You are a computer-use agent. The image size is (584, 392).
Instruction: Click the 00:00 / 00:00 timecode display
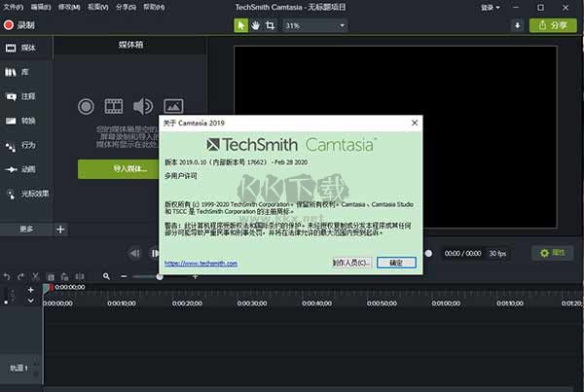pos(462,254)
